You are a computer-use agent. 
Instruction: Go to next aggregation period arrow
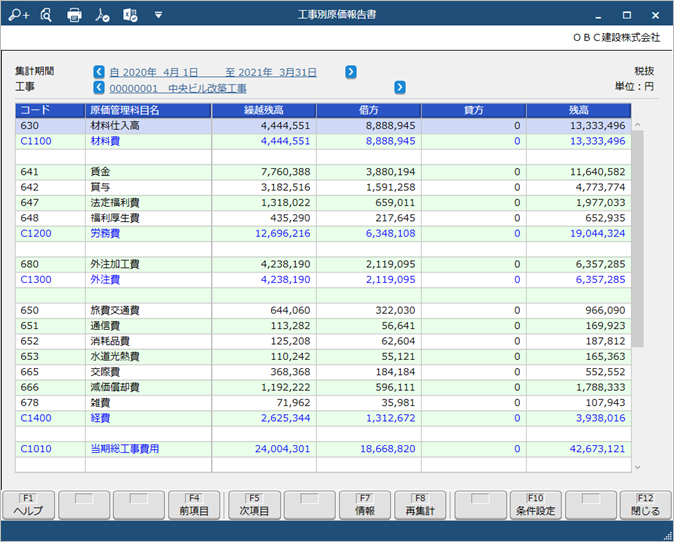pos(351,72)
